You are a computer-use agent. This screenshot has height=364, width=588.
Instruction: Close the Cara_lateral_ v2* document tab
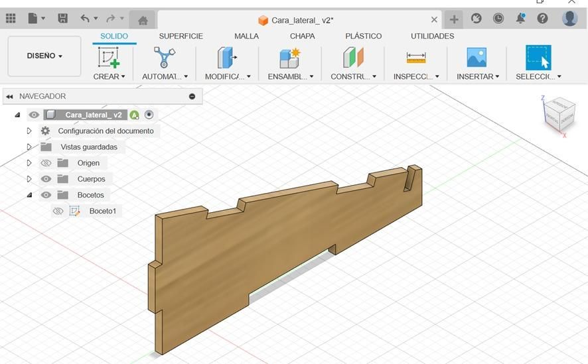[434, 19]
